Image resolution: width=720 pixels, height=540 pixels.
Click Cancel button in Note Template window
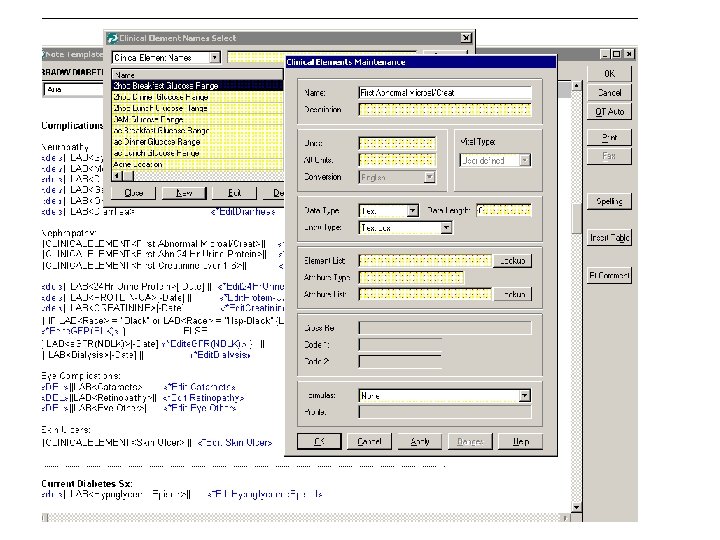609,93
